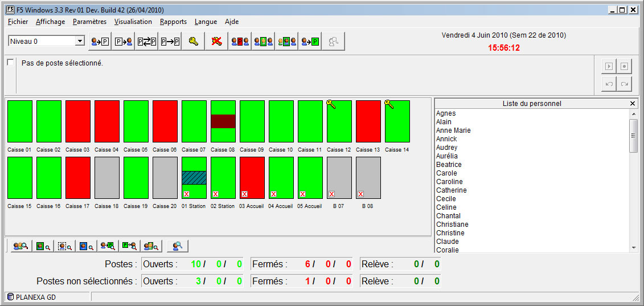Click the group of people search icon
The height and width of the screenshot is (306, 644).
[21, 246]
